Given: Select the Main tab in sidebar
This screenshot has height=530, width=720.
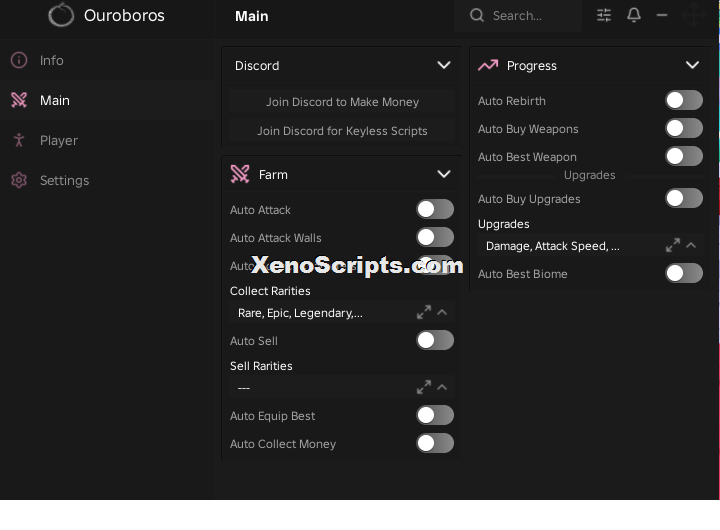Looking at the screenshot, I should click(107, 100).
